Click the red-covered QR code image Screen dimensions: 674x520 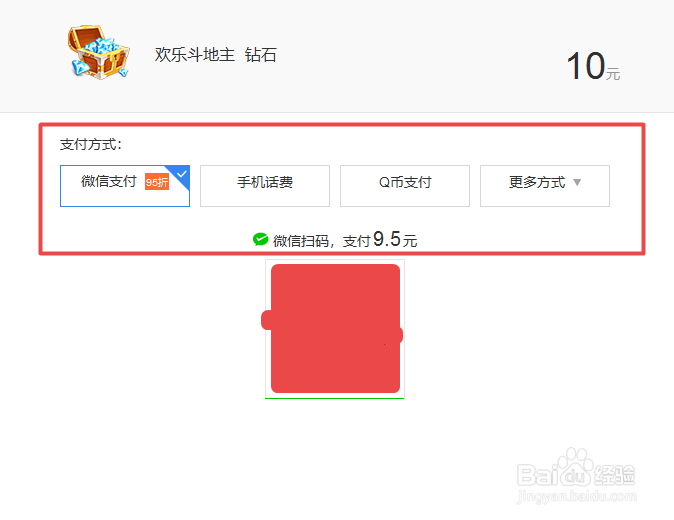tap(333, 328)
